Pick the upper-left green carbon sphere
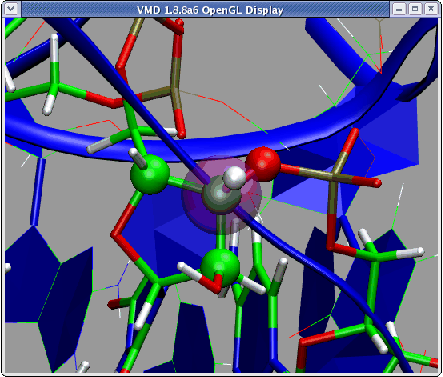Screen dimensions: 443x377 150,174
